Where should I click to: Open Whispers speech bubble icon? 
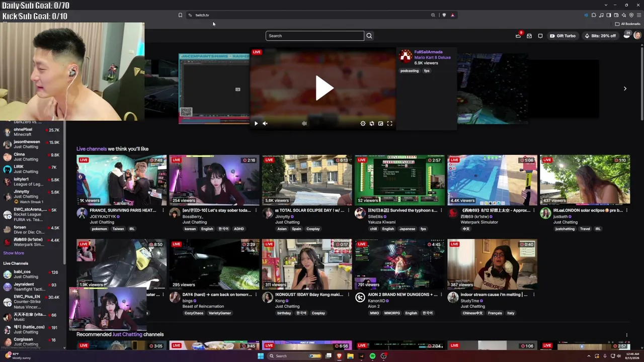[540, 36]
